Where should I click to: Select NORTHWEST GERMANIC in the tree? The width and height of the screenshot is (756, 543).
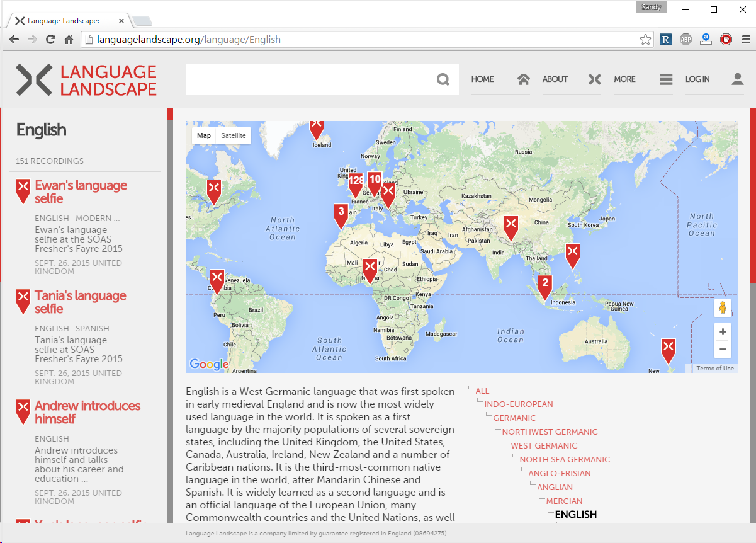(550, 432)
